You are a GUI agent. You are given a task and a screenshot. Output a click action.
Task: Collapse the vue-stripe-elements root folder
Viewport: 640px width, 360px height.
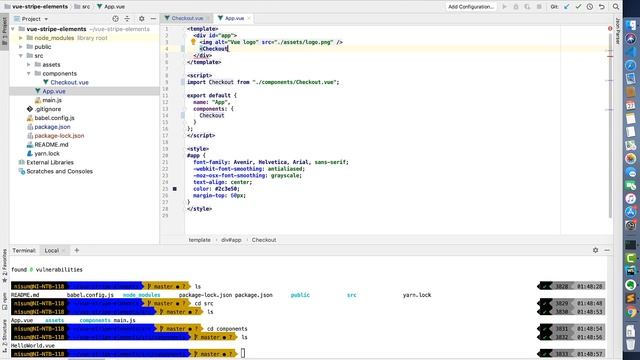point(13,29)
